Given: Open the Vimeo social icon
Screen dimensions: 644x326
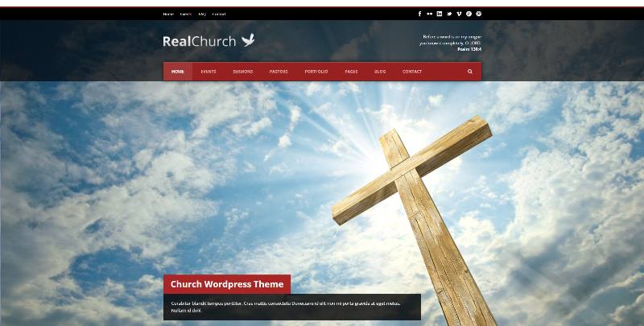Looking at the screenshot, I should 459,14.
